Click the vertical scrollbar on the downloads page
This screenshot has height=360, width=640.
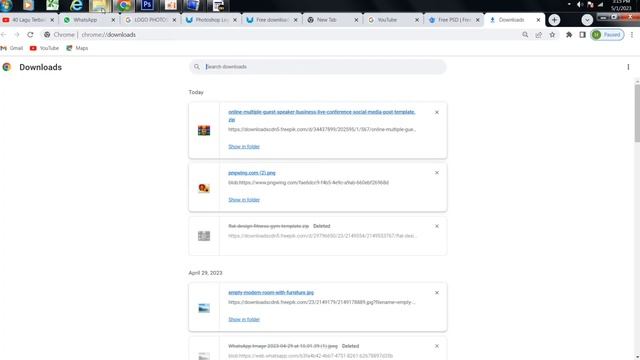pyautogui.click(x=637, y=114)
